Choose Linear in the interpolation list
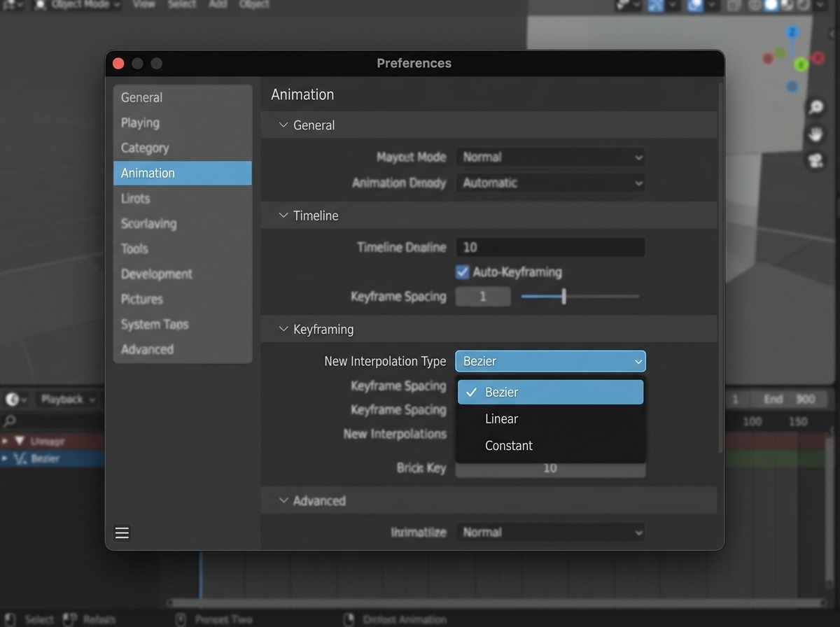 click(550, 418)
